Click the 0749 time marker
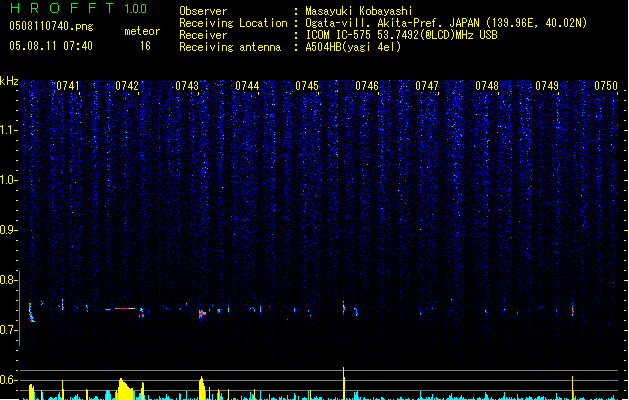The width and height of the screenshot is (629, 400). pyautogui.click(x=547, y=86)
